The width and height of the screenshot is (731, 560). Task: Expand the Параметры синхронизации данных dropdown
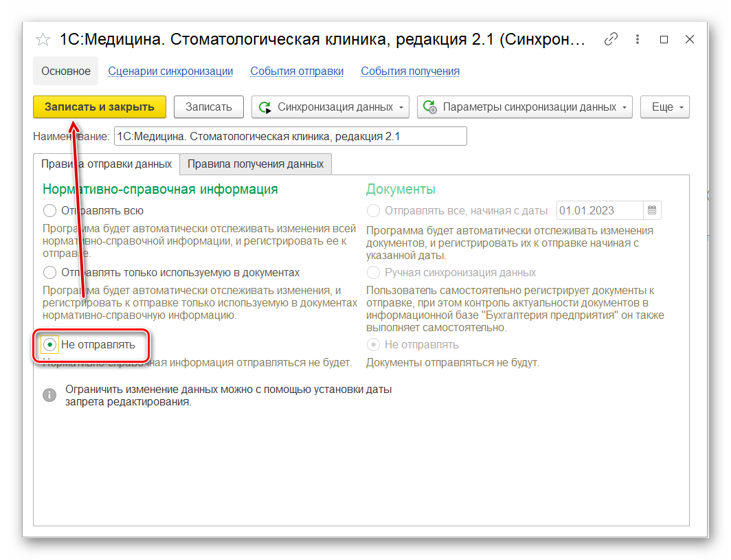[x=524, y=107]
